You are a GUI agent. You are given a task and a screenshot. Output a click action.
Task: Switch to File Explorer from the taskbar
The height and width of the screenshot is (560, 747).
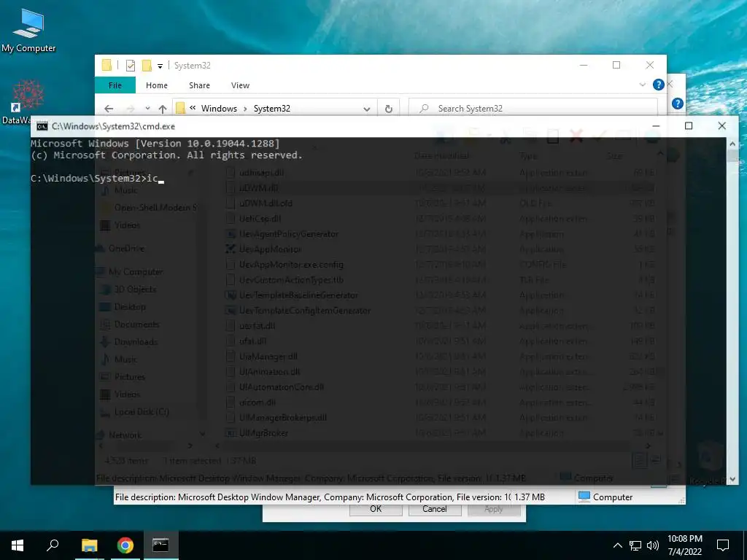click(89, 545)
